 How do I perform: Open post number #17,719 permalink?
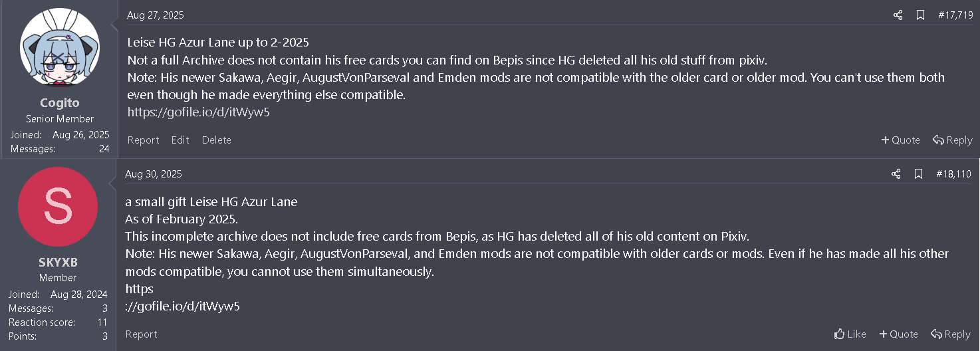click(955, 15)
